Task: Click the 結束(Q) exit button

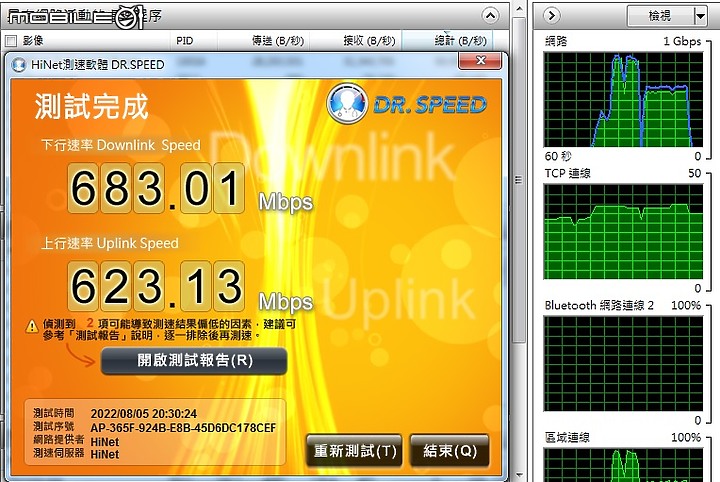Action: (449, 451)
